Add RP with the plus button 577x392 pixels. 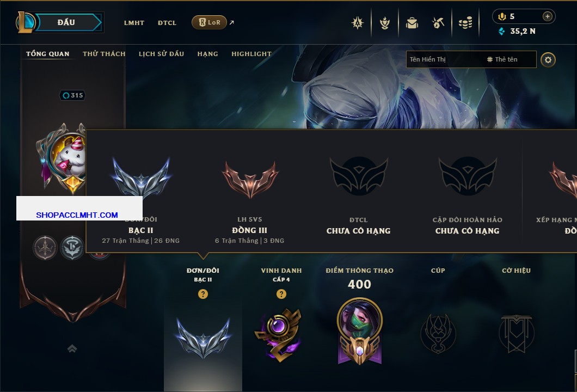click(x=547, y=16)
